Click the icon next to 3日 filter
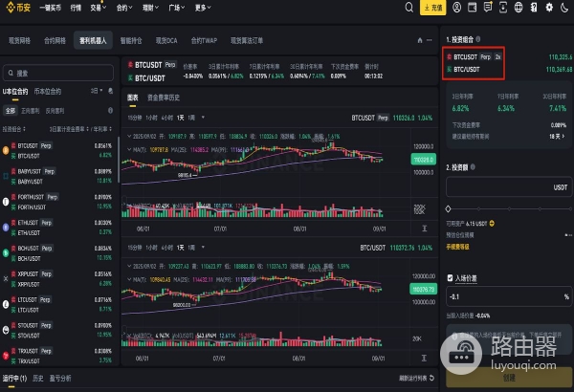The height and width of the screenshot is (392, 574). pos(110,91)
